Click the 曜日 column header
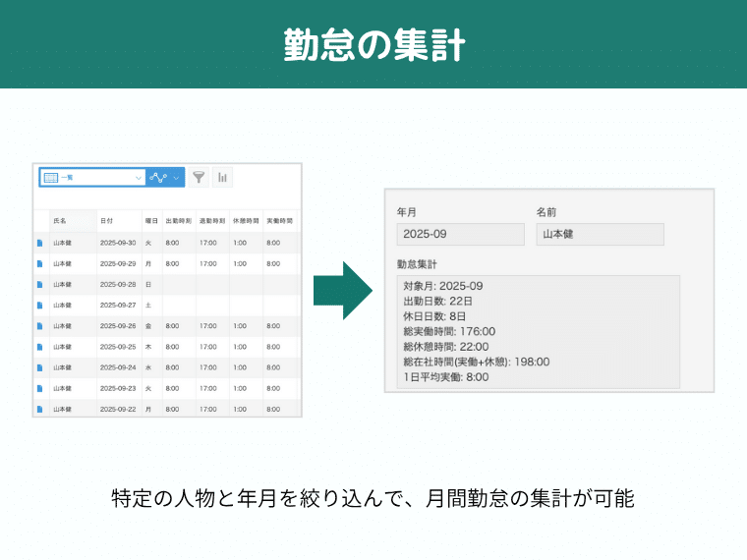 [x=152, y=221]
